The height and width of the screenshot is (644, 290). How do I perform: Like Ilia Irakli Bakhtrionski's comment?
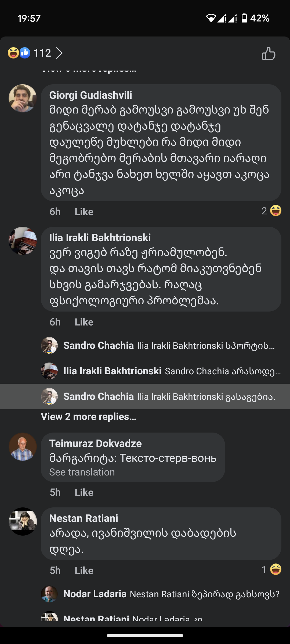pyautogui.click(x=84, y=322)
